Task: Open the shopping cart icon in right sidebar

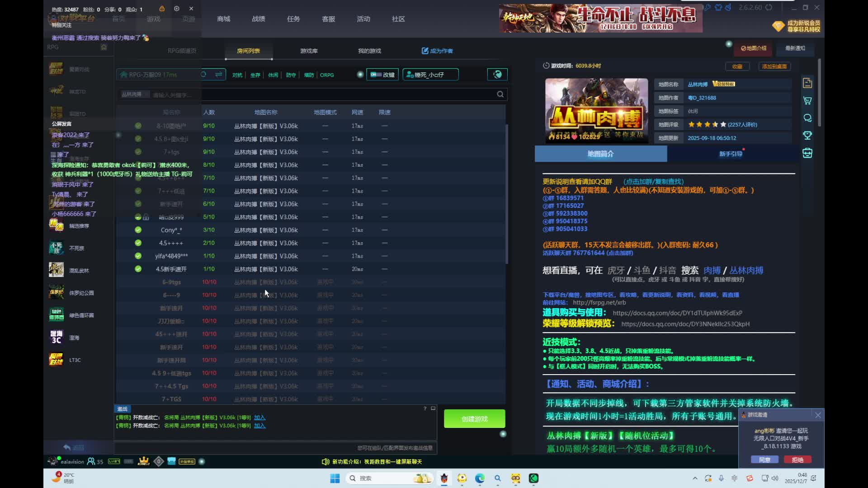Action: coord(807,100)
